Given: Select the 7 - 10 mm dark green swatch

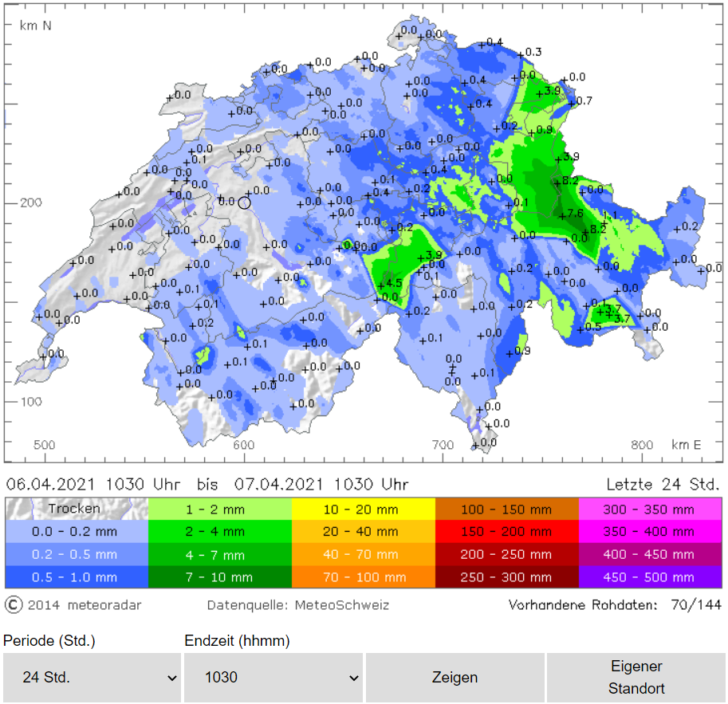Looking at the screenshot, I should [220, 577].
